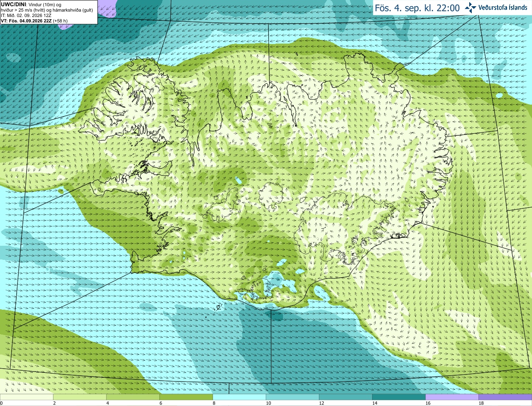Click the legend tick label 16
This screenshot has height=406, width=532.
point(428,403)
